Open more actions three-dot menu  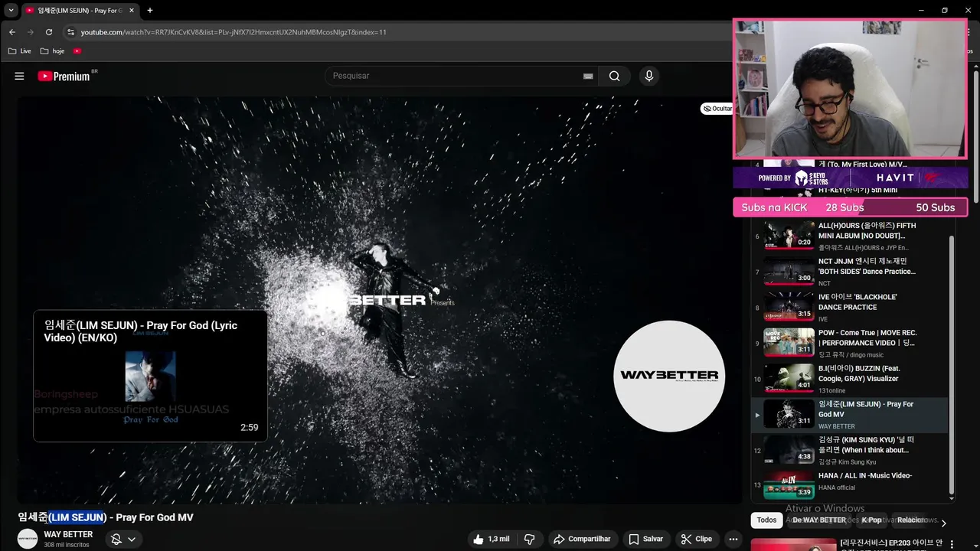click(733, 539)
